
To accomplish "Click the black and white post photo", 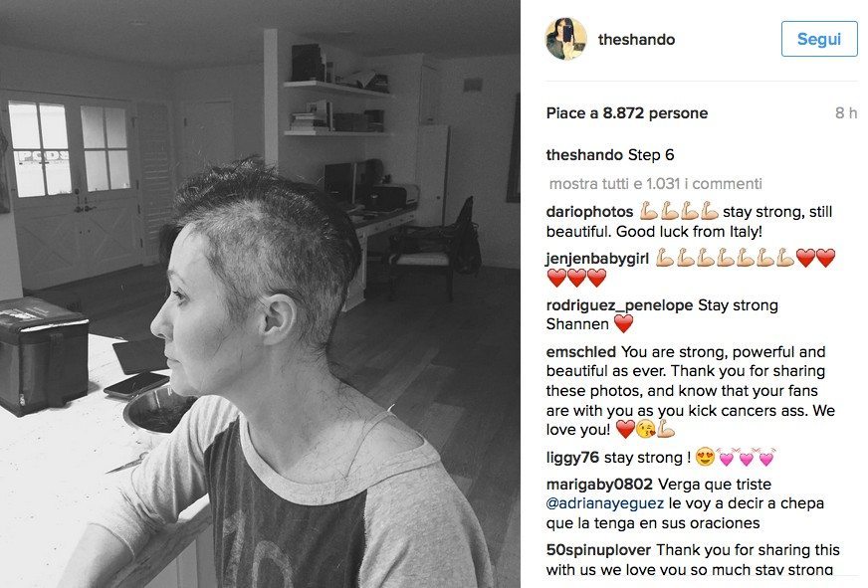I will click(260, 294).
